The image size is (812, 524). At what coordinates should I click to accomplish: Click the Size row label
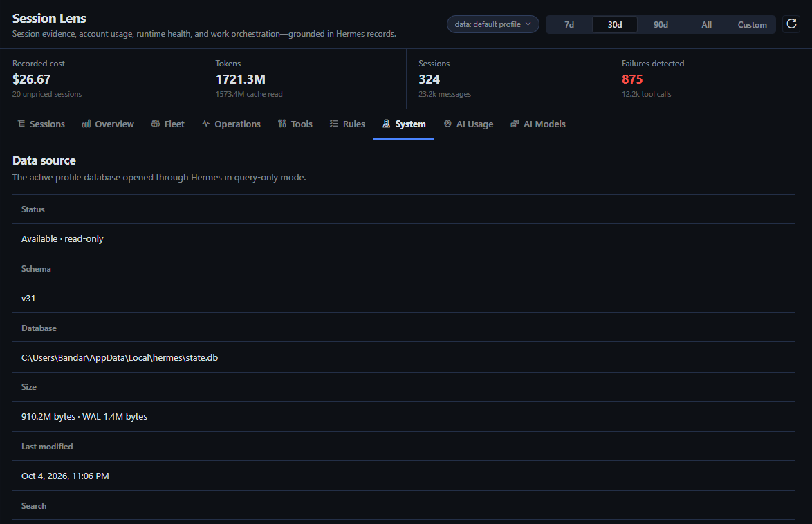(x=29, y=387)
